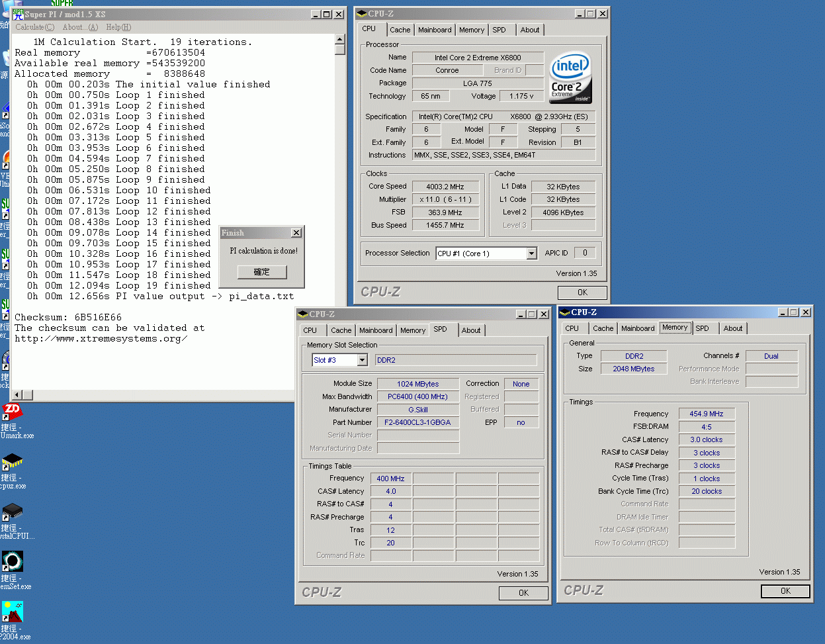Switch to Mainboard tab in CPU-Z CPU window

[x=435, y=30]
